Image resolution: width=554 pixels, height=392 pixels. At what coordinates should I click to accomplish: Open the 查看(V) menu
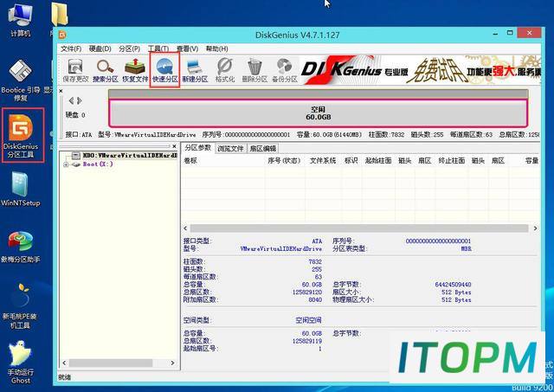tap(187, 48)
